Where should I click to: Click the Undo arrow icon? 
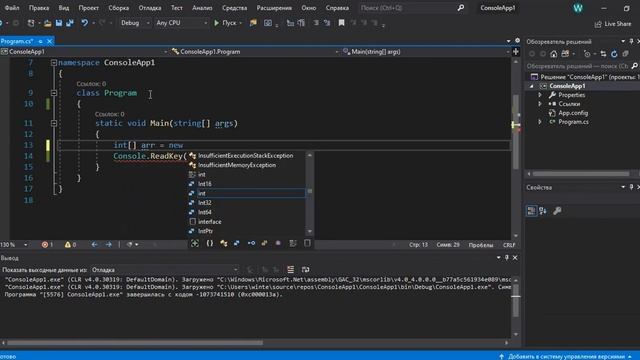[x=84, y=23]
